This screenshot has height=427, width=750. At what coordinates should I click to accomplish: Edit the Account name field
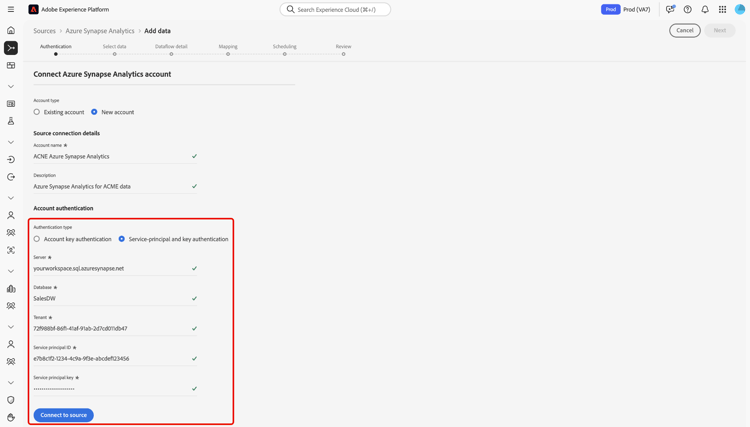pos(115,156)
